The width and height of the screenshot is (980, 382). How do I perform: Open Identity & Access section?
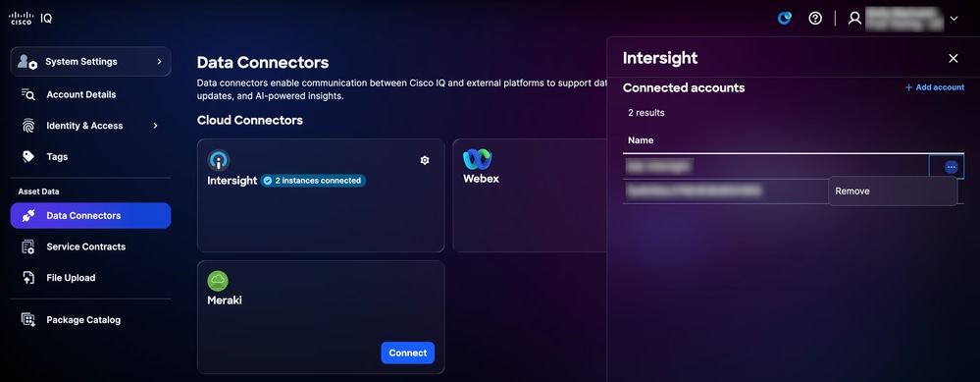84,126
